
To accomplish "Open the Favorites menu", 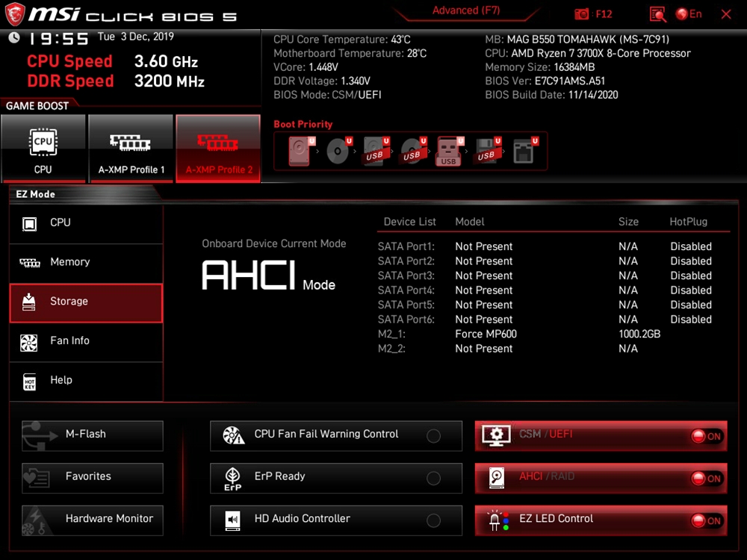I will click(x=93, y=478).
